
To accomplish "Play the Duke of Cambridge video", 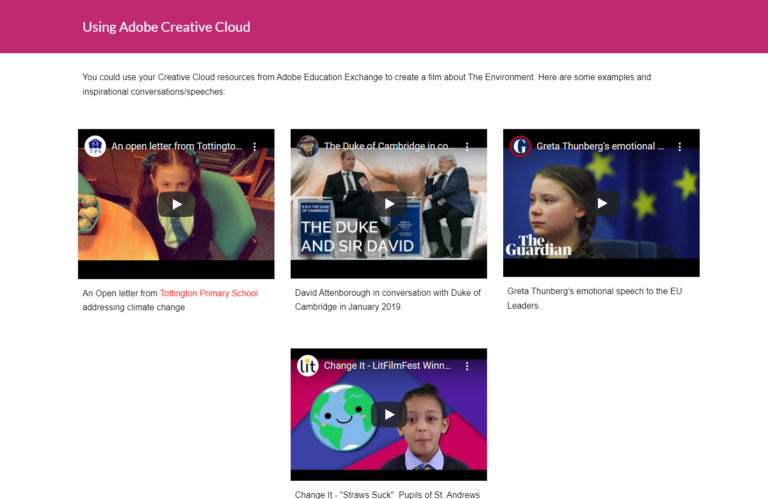I will click(x=389, y=204).
